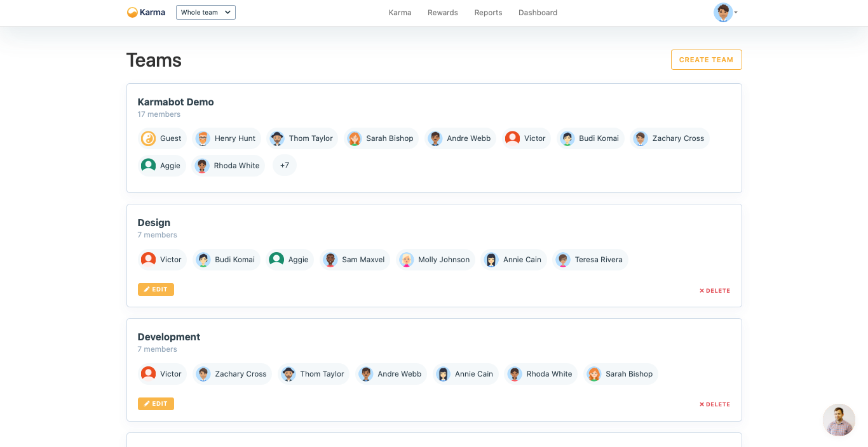Click Teresa Rivera's avatar in Design team

(x=563, y=259)
